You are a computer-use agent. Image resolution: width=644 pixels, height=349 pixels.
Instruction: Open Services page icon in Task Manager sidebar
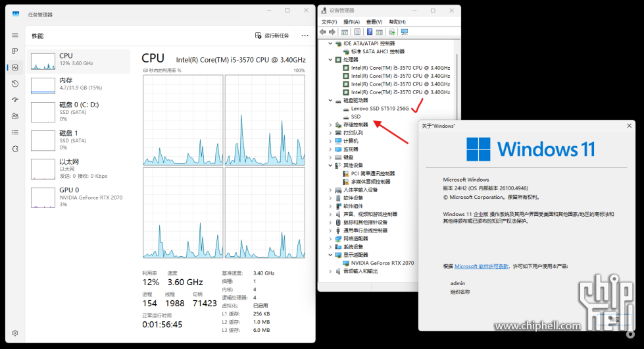click(15, 149)
